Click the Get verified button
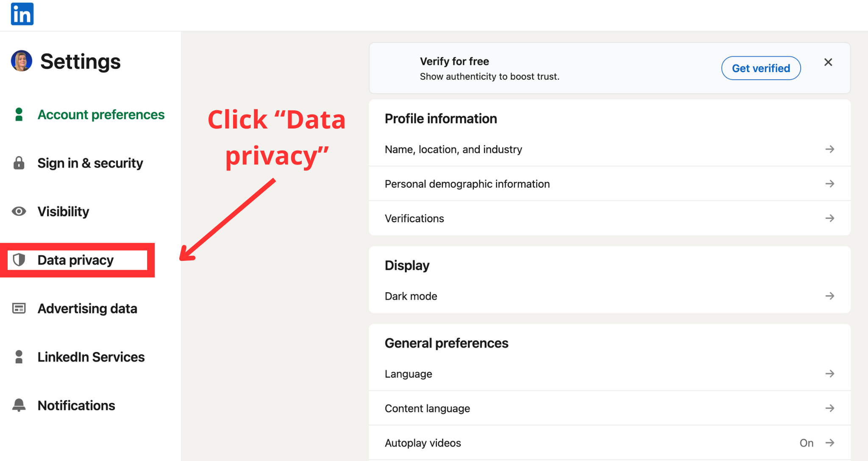This screenshot has width=868, height=461. [761, 68]
